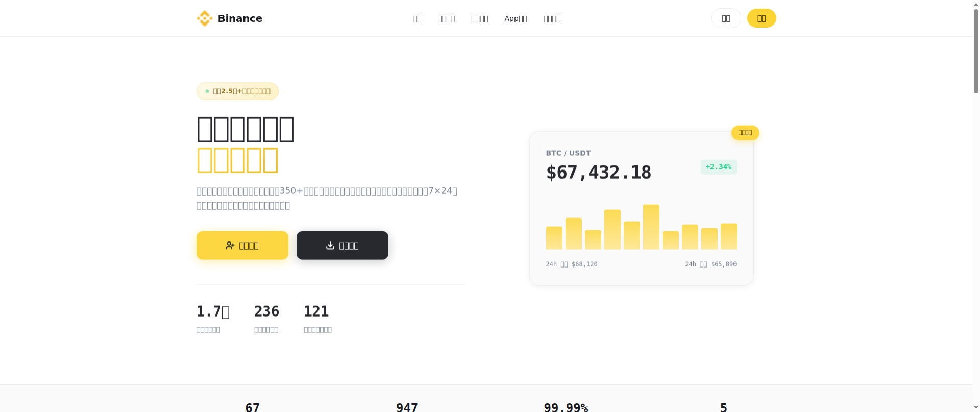This screenshot has width=980, height=412.
Task: Click the yellow hero button with user icon
Action: tap(242, 246)
